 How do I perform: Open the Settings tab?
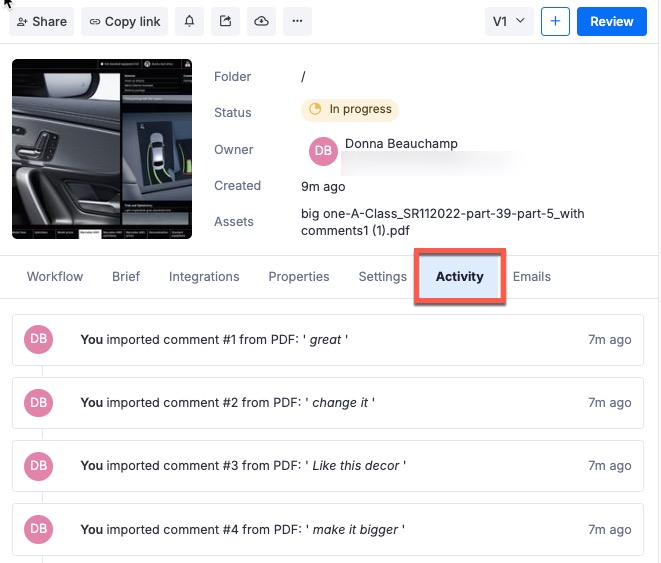click(382, 277)
